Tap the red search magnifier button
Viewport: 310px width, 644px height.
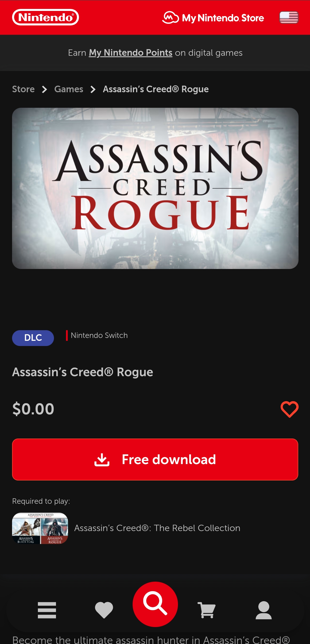click(155, 604)
